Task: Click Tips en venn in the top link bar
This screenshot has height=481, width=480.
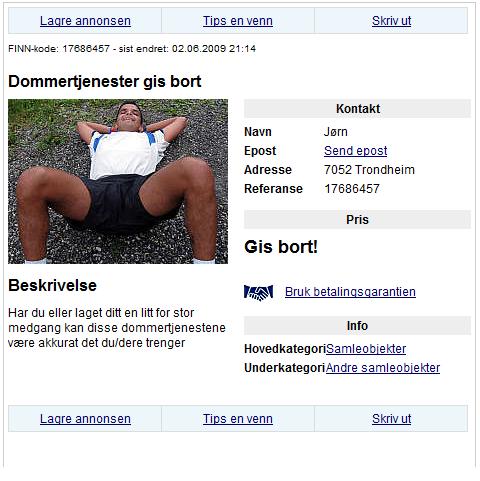Action: click(x=238, y=21)
